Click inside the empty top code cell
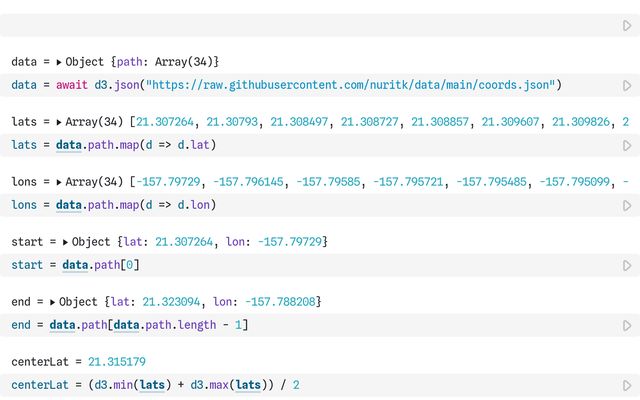Screen dimensions: 640x400 [x=300, y=25]
